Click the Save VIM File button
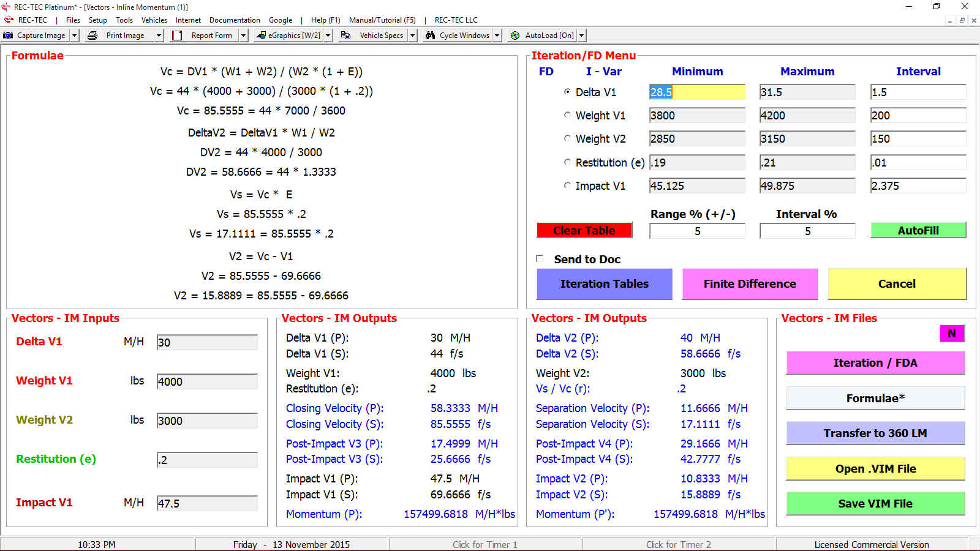Image resolution: width=980 pixels, height=551 pixels. pyautogui.click(x=875, y=504)
